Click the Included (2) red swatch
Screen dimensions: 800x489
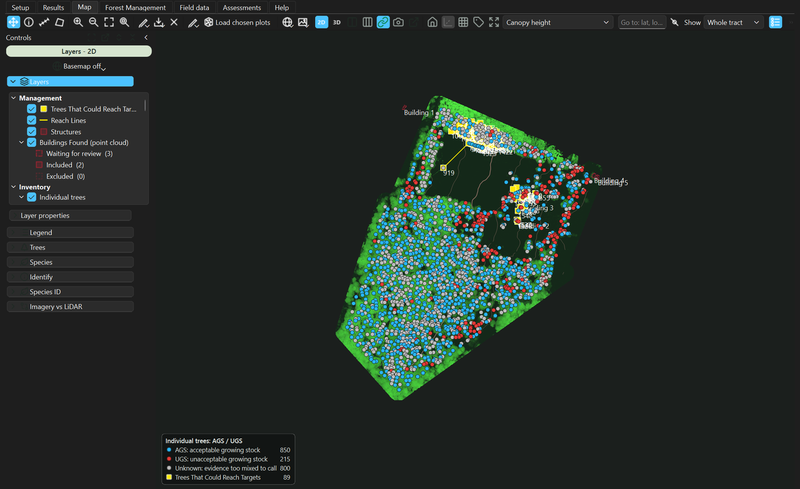(39, 165)
